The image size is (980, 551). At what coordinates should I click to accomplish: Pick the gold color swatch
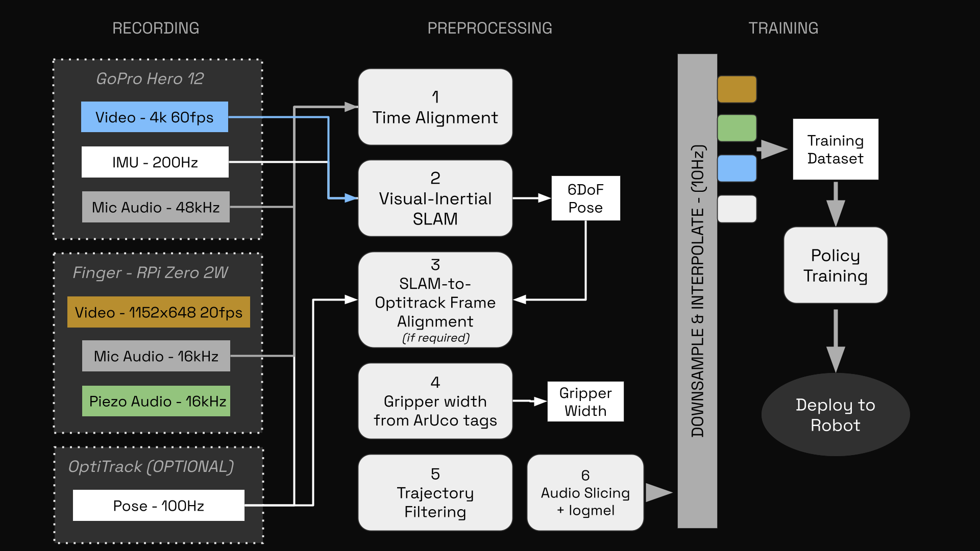tap(737, 89)
